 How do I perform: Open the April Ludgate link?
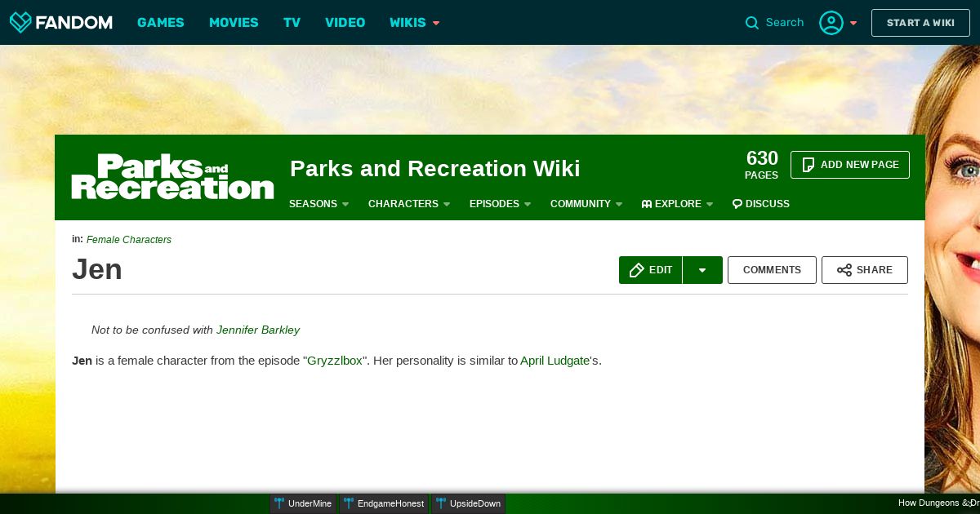[555, 361]
